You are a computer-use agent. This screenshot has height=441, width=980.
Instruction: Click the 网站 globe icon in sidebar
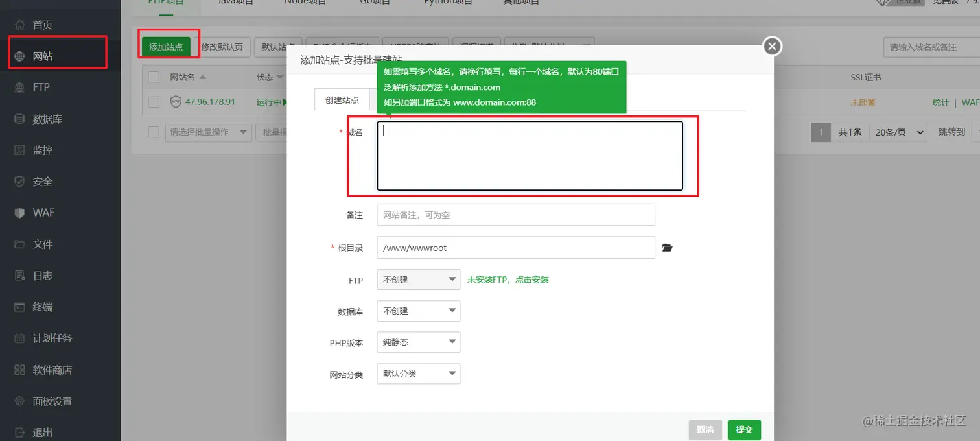(19, 56)
